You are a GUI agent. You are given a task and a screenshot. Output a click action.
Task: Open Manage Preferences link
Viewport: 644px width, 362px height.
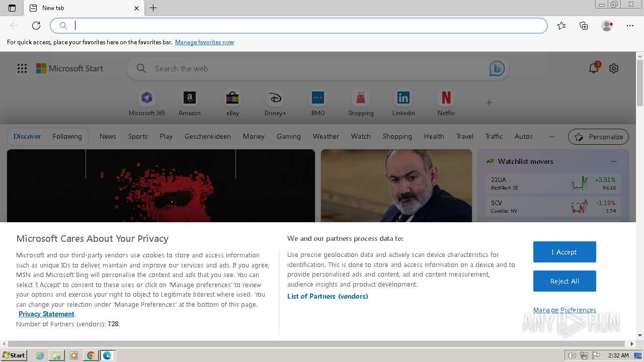(565, 310)
